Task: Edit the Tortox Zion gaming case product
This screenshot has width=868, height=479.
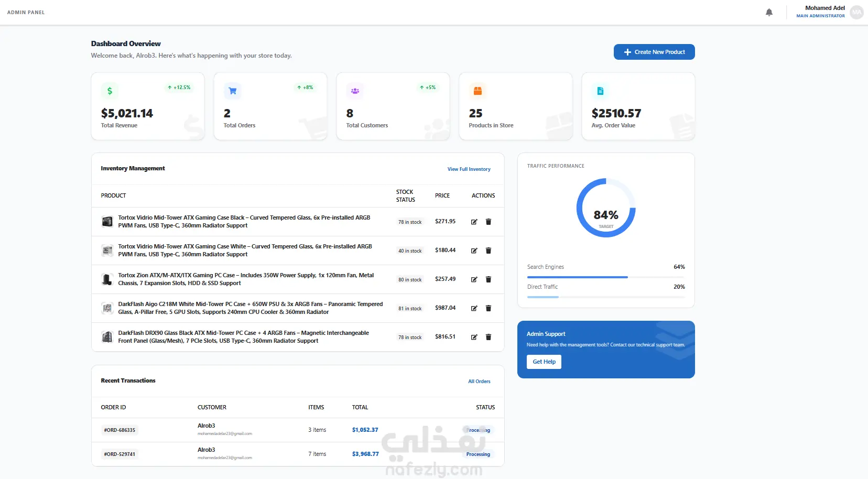Action: point(474,279)
